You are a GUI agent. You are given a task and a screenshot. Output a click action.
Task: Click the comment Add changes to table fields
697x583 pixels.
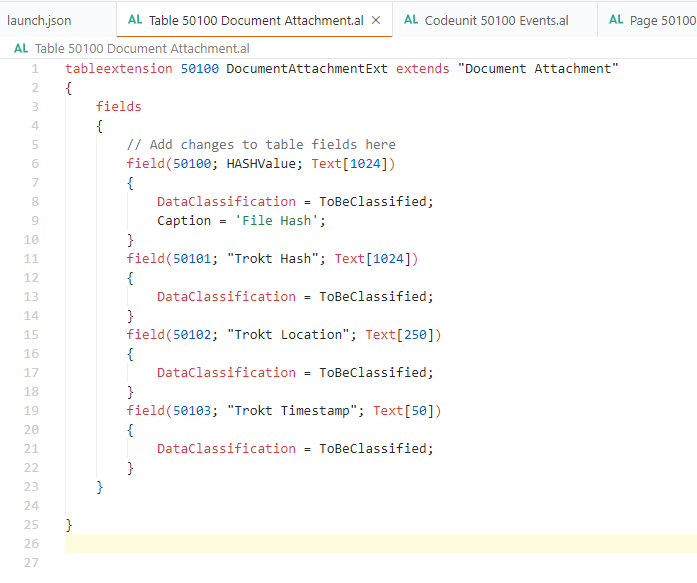(261, 145)
